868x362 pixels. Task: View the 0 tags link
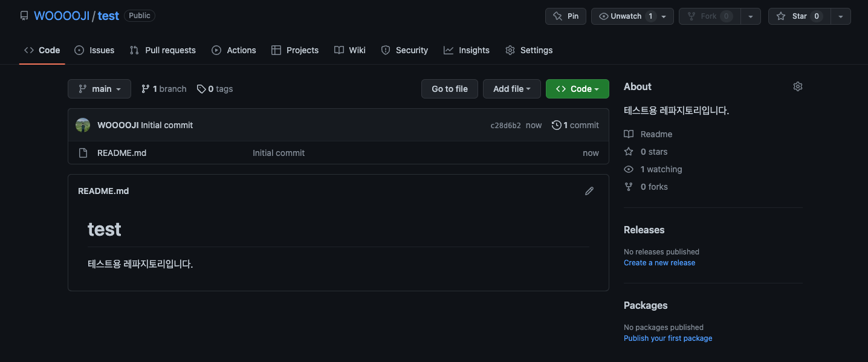pos(215,89)
